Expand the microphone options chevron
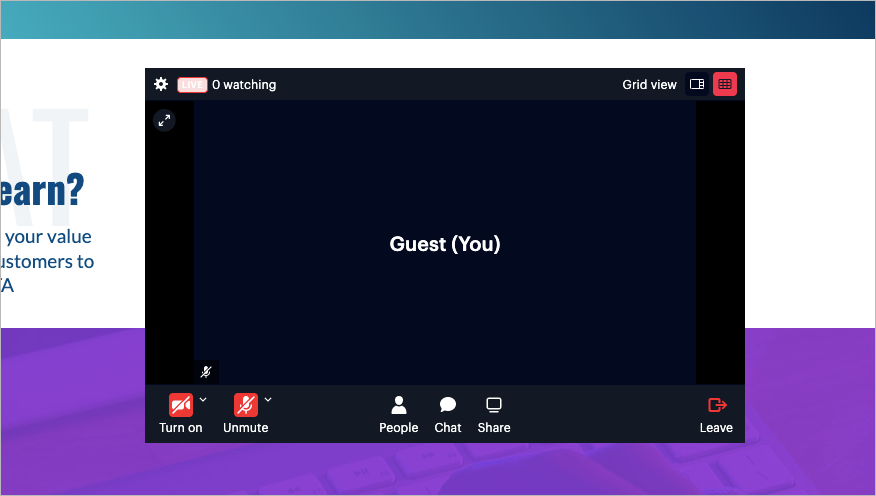Image resolution: width=876 pixels, height=496 pixels. coord(268,400)
